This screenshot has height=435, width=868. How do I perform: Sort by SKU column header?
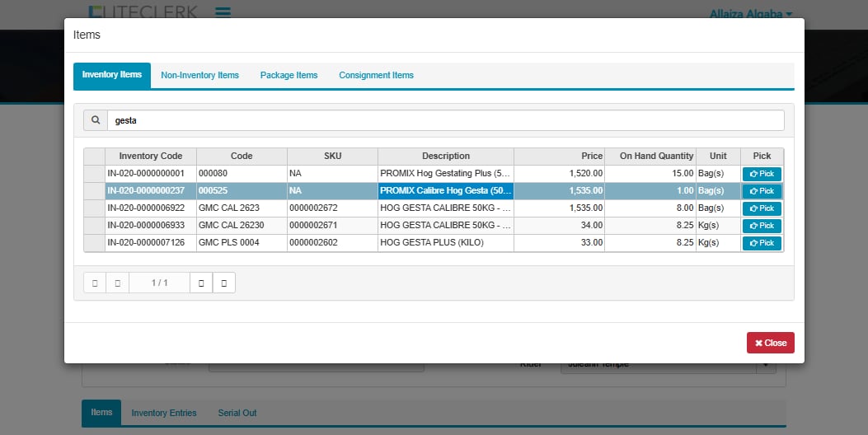pos(333,156)
